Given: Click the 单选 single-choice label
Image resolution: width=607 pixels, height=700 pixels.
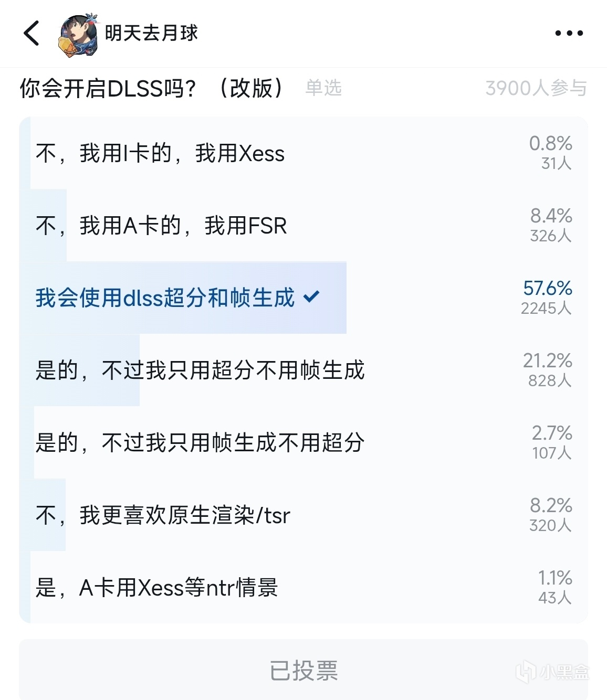Looking at the screenshot, I should pos(323,88).
